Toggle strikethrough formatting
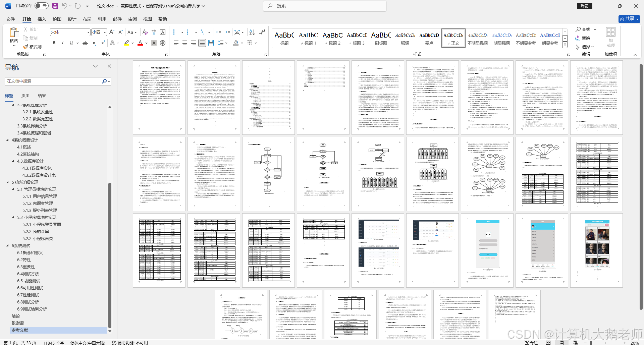The height and width of the screenshot is (345, 644). (x=85, y=43)
